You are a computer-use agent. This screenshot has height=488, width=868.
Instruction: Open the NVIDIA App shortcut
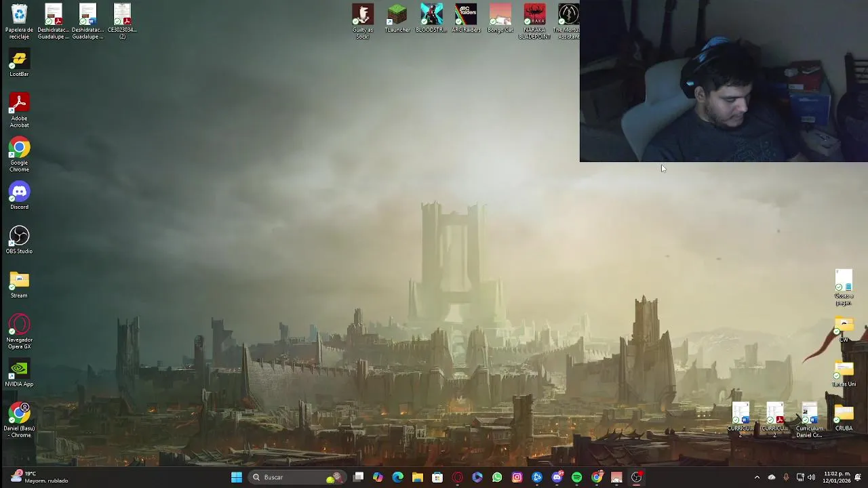pos(19,373)
